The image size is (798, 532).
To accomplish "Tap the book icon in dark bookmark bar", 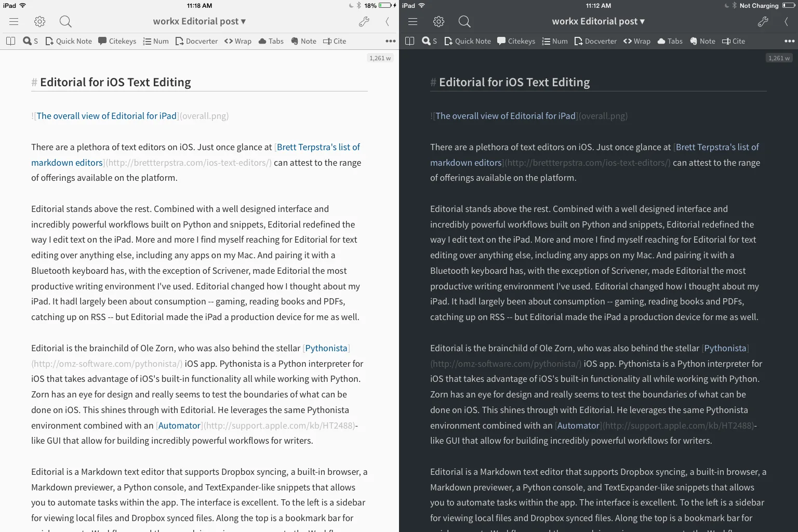I will (409, 41).
